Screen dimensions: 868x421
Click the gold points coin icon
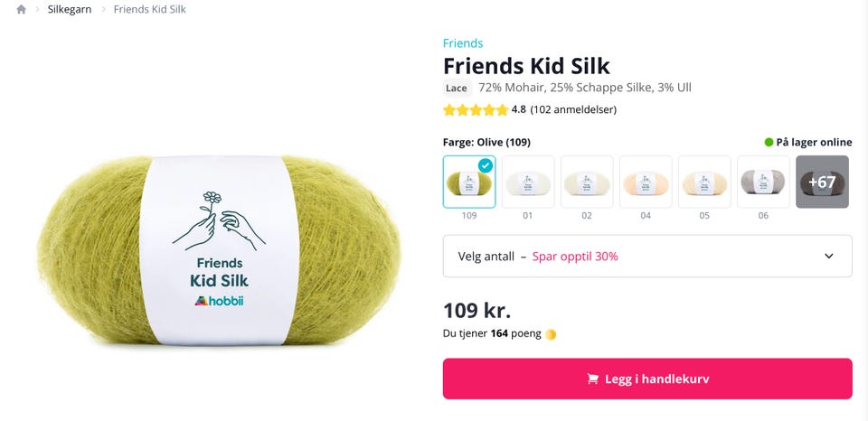(551, 334)
